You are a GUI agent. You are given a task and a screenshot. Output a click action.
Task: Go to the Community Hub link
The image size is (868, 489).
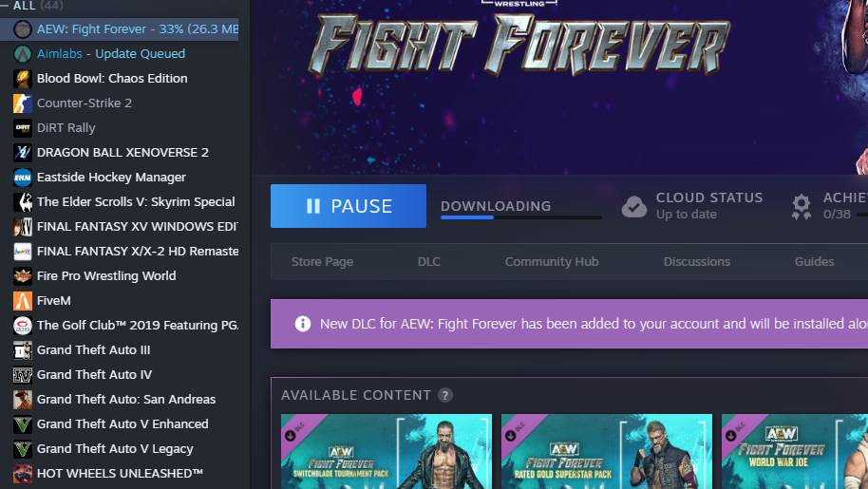tap(552, 262)
